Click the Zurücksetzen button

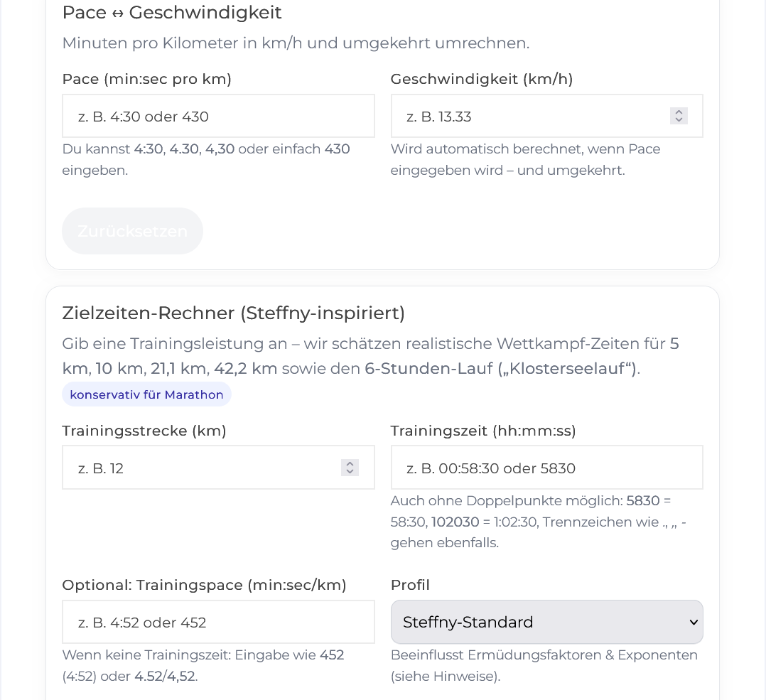(x=132, y=231)
